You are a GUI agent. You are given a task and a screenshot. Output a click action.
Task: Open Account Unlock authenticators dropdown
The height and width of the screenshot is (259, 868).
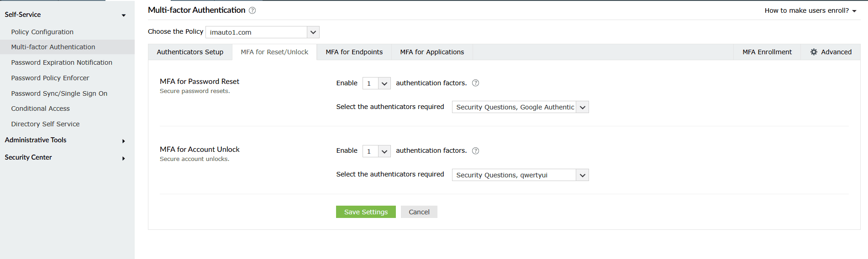click(x=582, y=175)
